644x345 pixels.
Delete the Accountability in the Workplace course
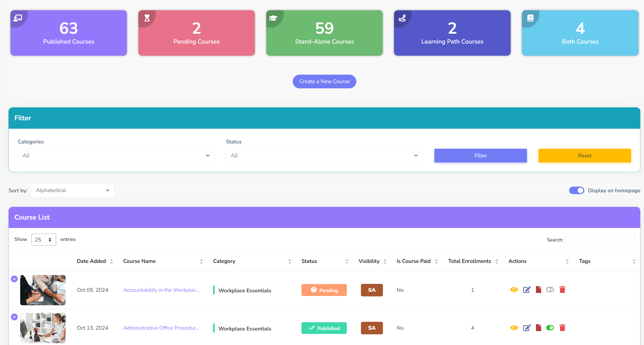click(562, 290)
